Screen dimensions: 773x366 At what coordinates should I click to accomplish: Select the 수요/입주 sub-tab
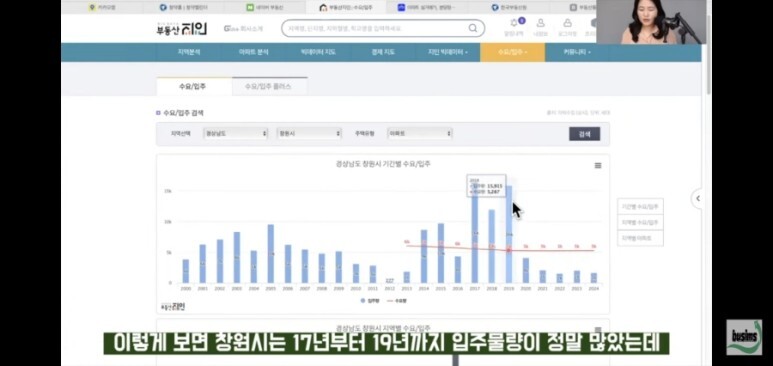click(193, 86)
